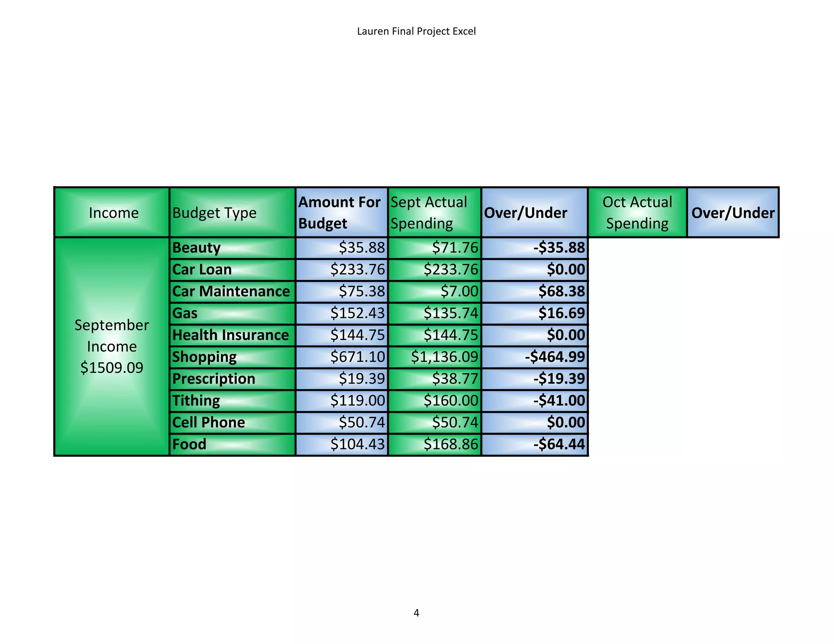Click the $160.00 Tithing Sept spending
834x644 pixels.
click(435, 401)
